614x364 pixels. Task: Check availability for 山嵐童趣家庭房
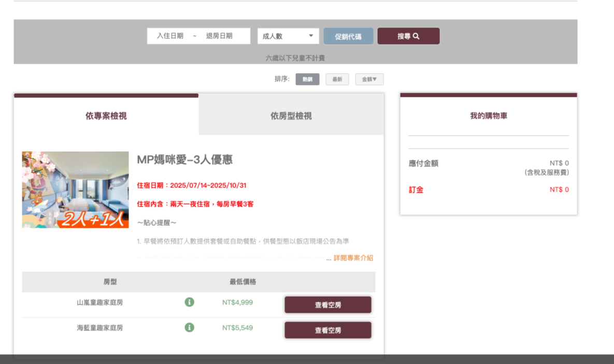click(327, 305)
